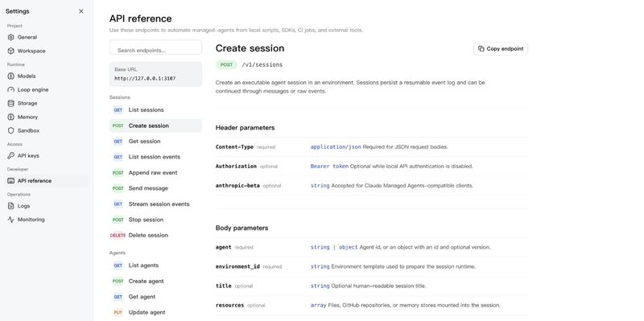Viewport: 644px width, 321px height.
Task: Click the anthropic-beta parameter name
Action: click(237, 186)
